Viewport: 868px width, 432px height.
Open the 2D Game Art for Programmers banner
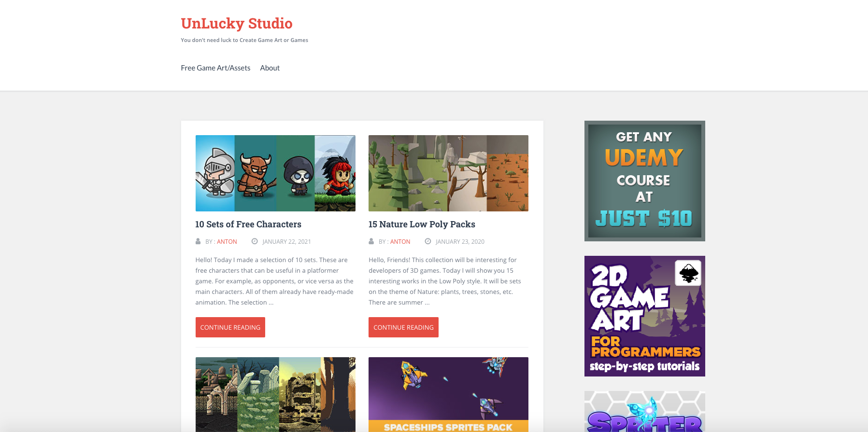click(x=644, y=316)
